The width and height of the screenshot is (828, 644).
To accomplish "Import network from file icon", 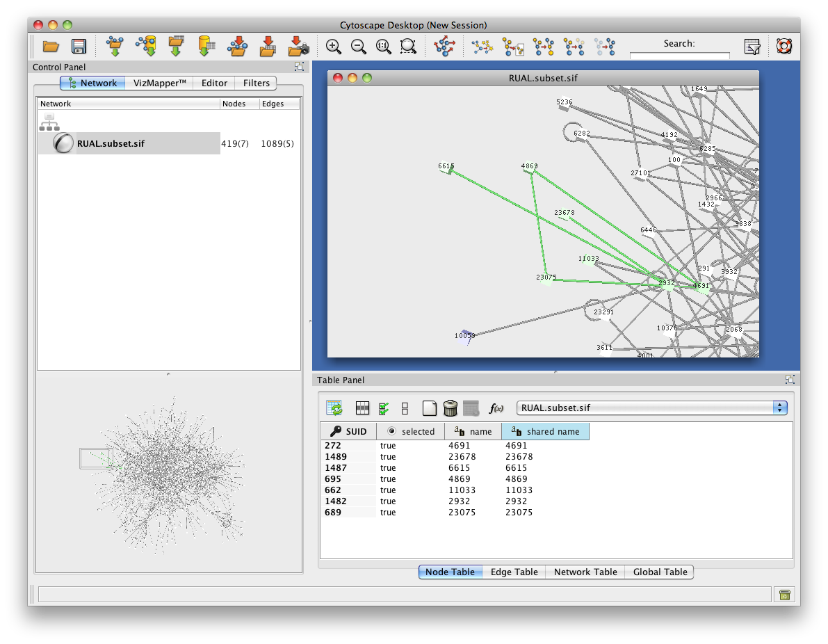I will 114,47.
